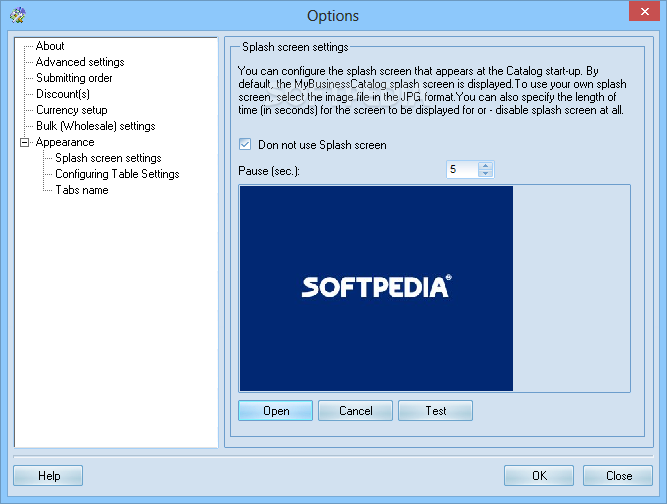
Task: Select Currency setup in the tree
Action: coord(71,110)
